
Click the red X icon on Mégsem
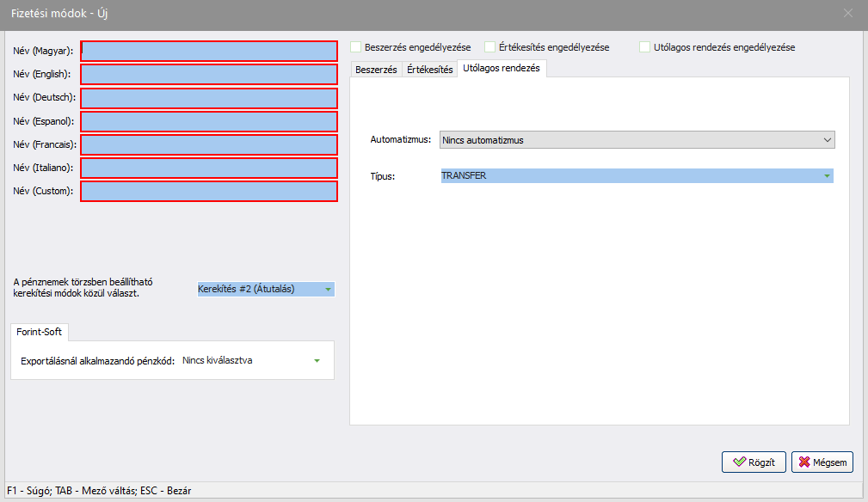coord(805,462)
